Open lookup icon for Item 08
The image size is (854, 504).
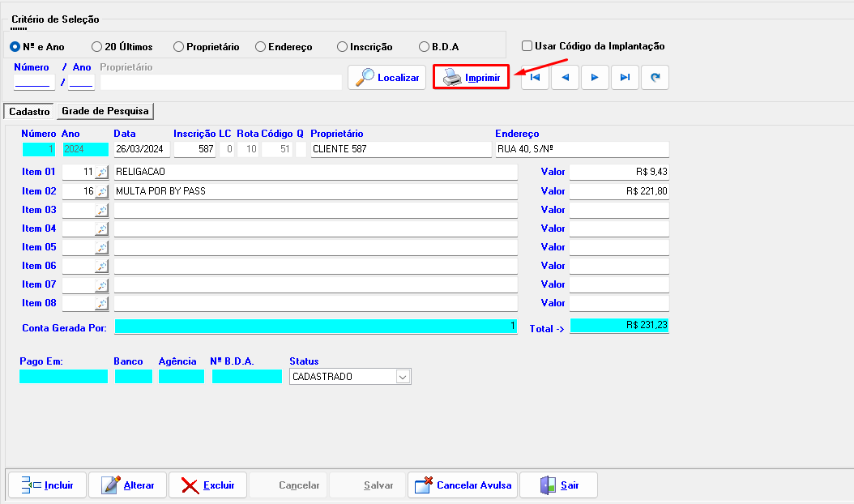coord(101,304)
